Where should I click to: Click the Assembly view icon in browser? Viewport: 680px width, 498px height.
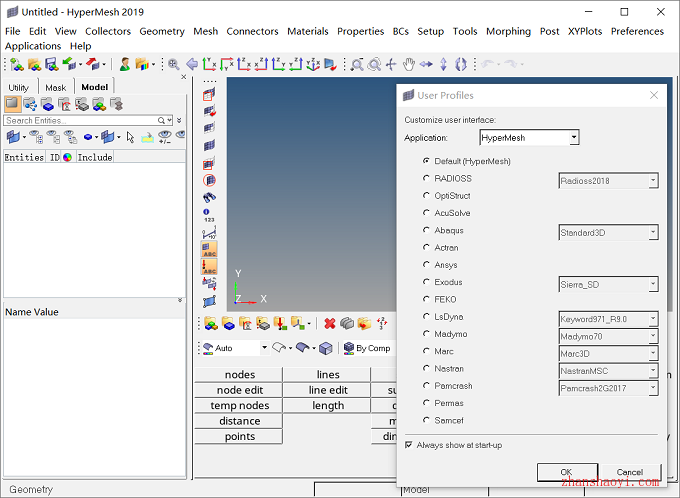coord(29,104)
